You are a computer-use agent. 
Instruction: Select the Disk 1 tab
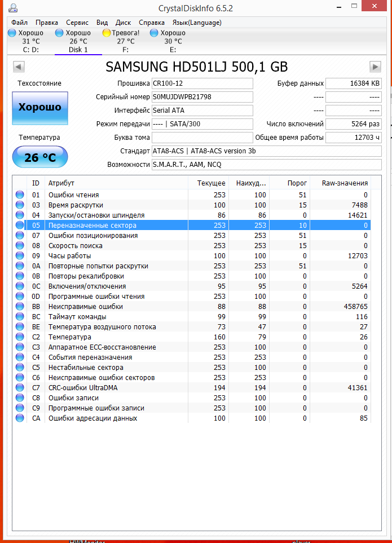tap(78, 41)
